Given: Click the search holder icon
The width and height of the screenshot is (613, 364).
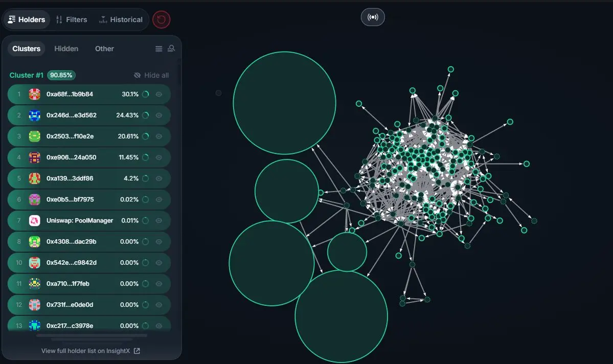Looking at the screenshot, I should pyautogui.click(x=171, y=49).
